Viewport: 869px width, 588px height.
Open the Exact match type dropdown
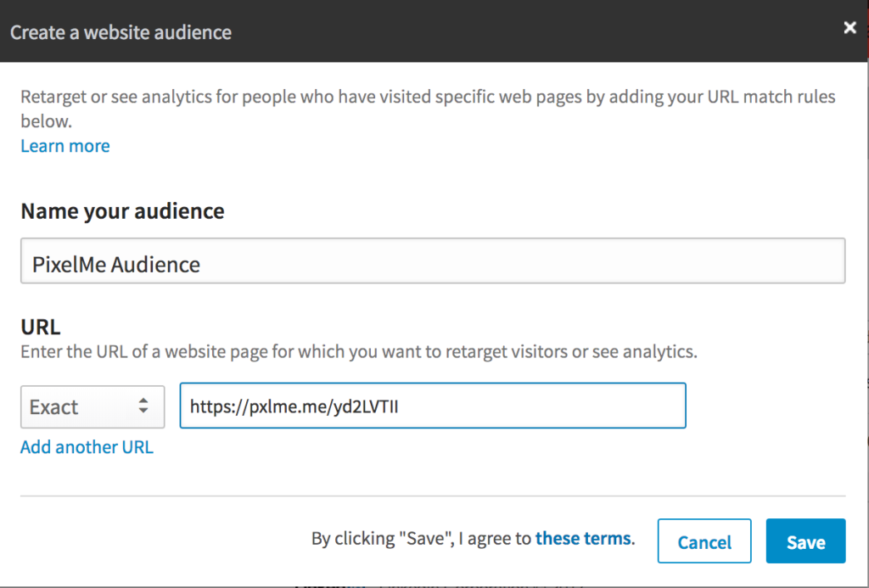pyautogui.click(x=92, y=407)
